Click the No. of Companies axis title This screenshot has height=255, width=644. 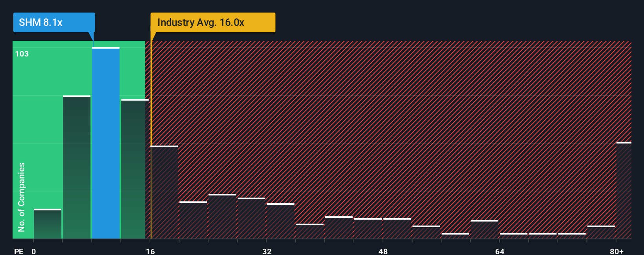tap(22, 197)
